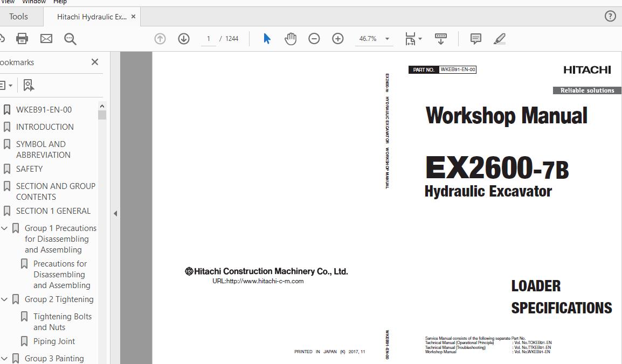Collapse the Group 1 Precautions bookmark

coord(4,228)
